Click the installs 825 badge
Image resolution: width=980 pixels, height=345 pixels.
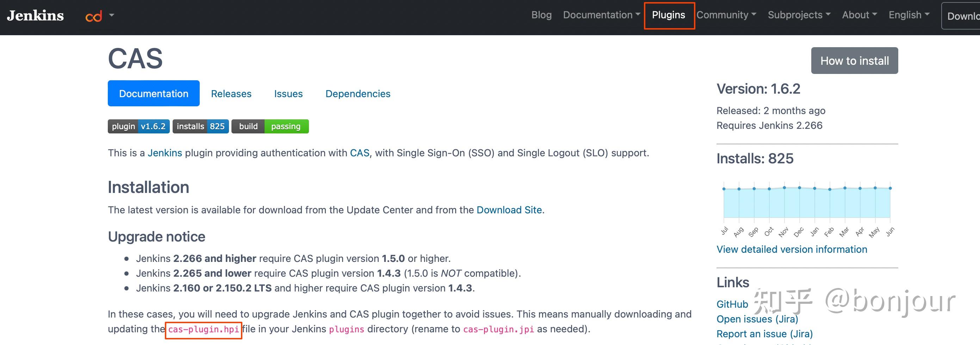pyautogui.click(x=200, y=126)
